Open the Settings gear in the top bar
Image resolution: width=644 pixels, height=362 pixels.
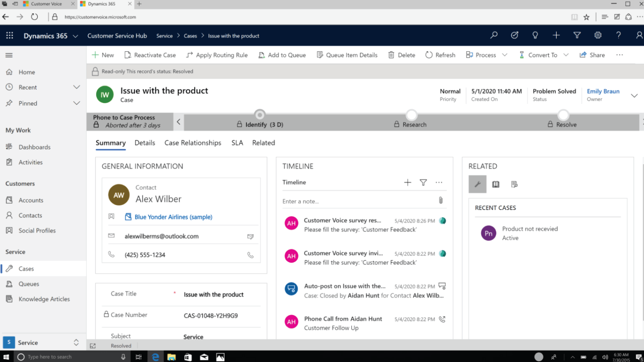tap(598, 35)
